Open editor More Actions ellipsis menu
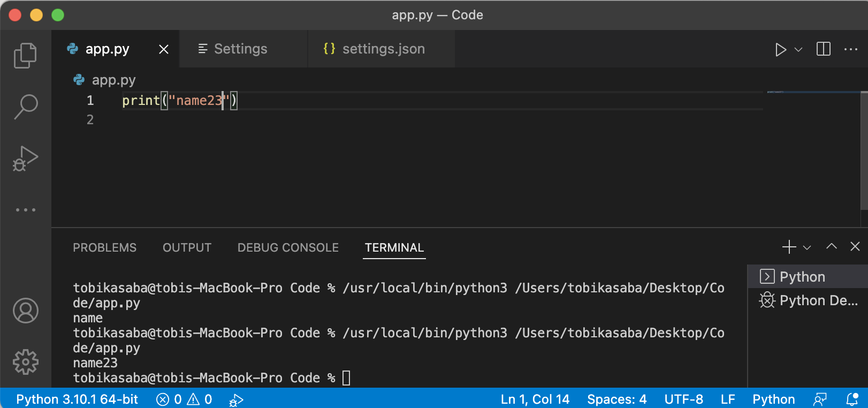This screenshot has height=408, width=868. pos(850,49)
